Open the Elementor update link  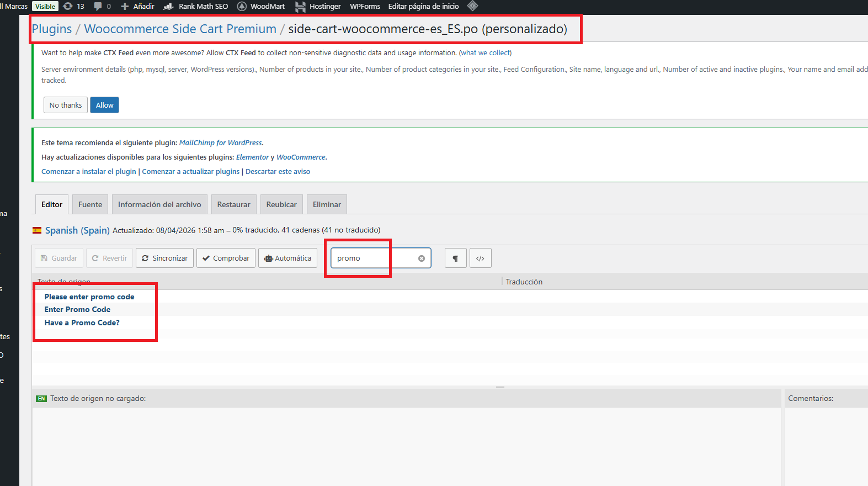tap(252, 157)
